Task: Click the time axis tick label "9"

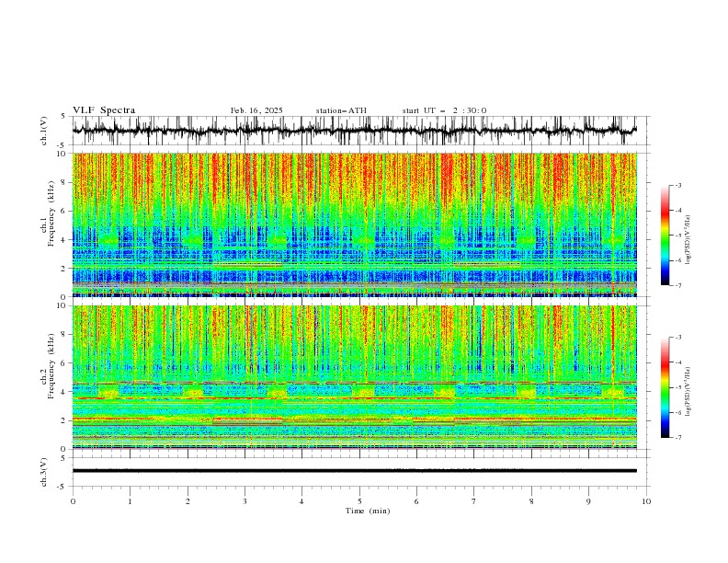Action: 588,501
